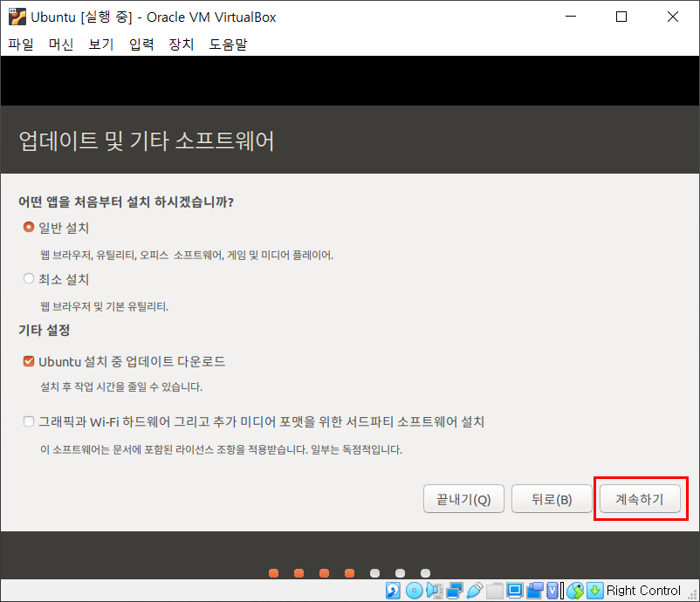This screenshot has width=700, height=602.
Task: Click the 끝내기(Q) quit button
Action: (x=463, y=499)
